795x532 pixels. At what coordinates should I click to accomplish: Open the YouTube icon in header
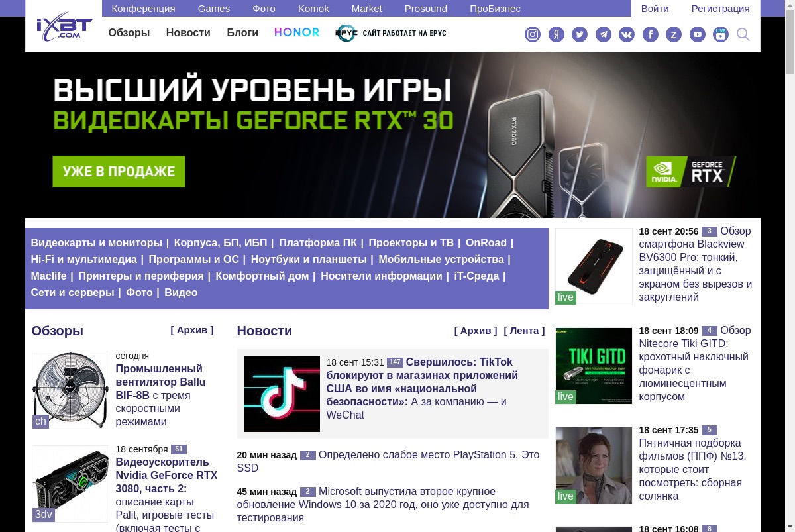tap(698, 34)
